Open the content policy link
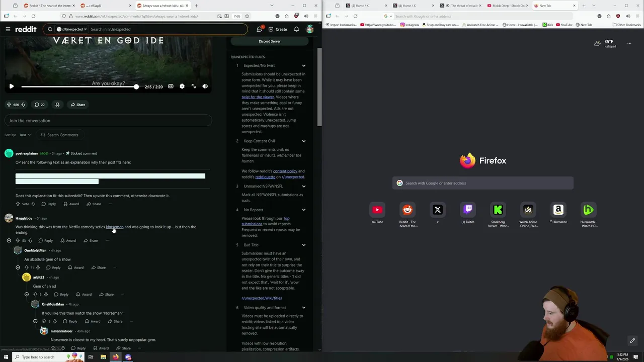Viewport: 644px width, 362px height. point(285,171)
